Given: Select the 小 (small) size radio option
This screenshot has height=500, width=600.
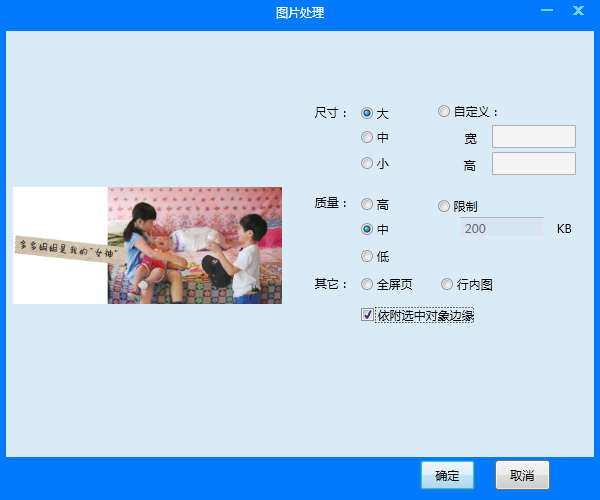Looking at the screenshot, I should (x=367, y=163).
